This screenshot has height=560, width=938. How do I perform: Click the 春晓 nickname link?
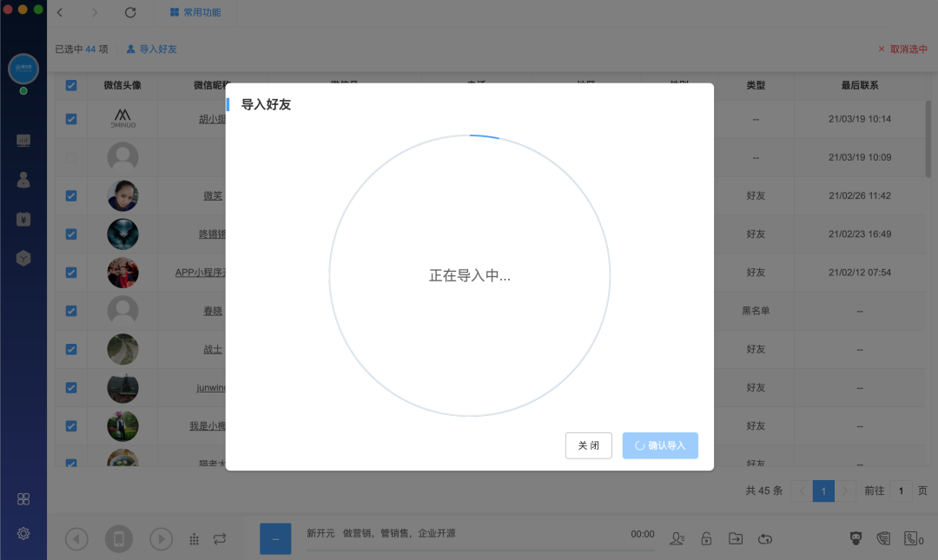tap(213, 311)
